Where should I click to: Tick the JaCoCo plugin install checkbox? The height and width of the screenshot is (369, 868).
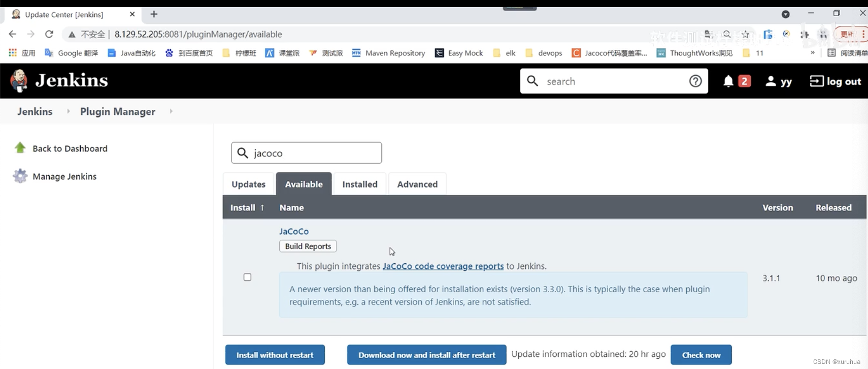point(247,277)
